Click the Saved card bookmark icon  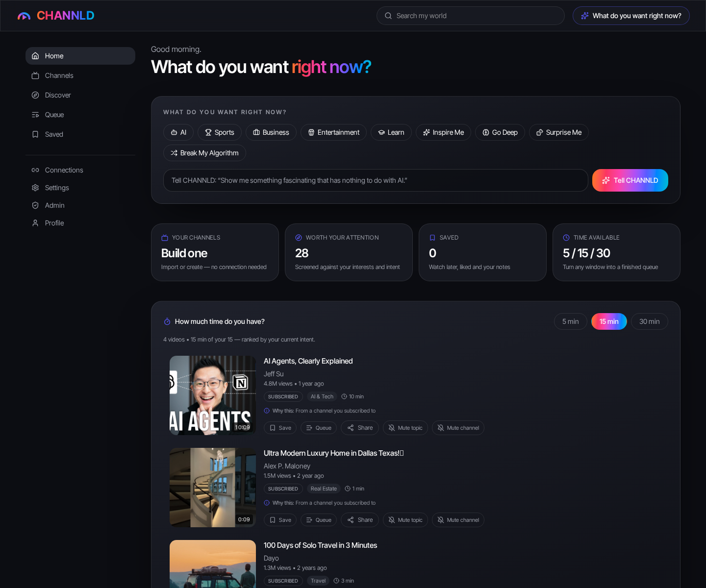(432, 238)
